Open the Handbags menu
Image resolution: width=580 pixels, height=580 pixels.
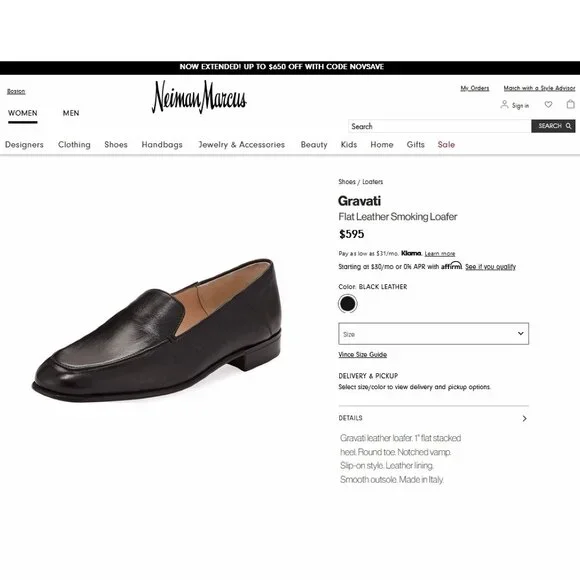pos(162,145)
